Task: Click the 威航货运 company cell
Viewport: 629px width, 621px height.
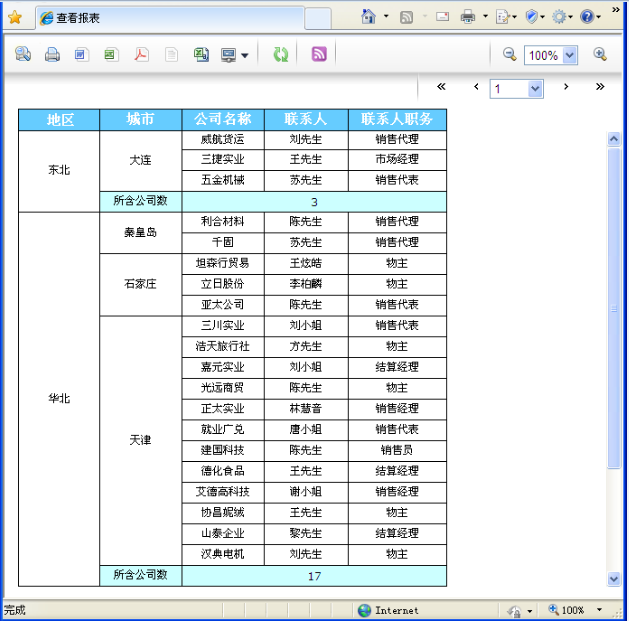Action: pos(223,139)
